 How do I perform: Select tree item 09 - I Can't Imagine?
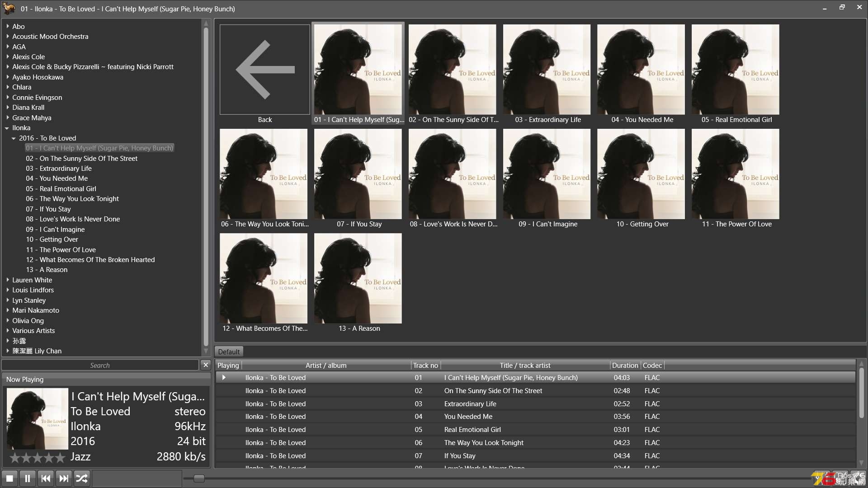[55, 229]
